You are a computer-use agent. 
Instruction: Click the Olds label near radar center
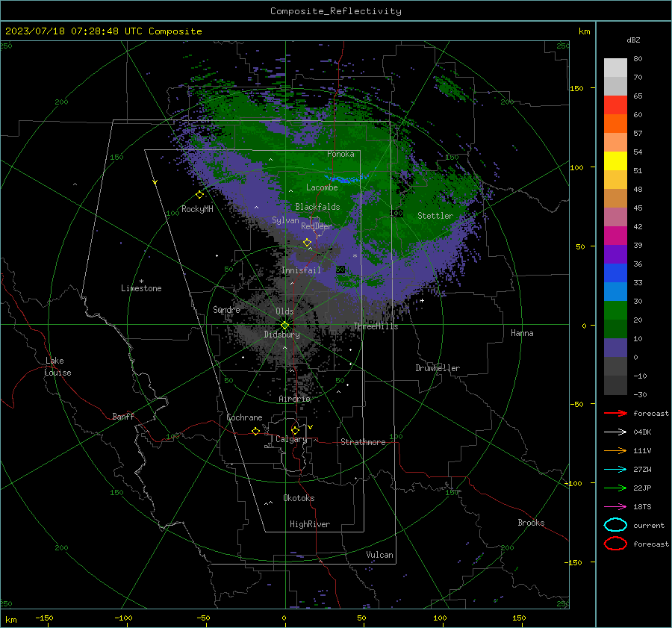284,311
